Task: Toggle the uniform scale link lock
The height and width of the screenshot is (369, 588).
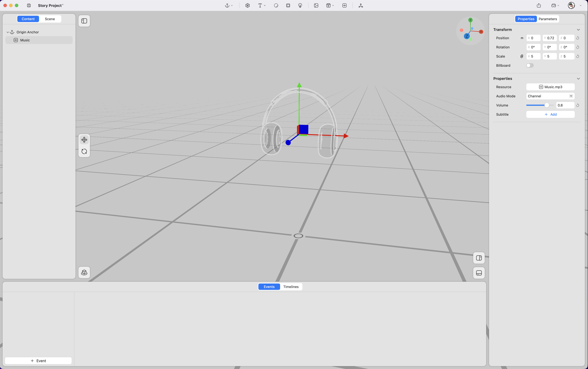Action: (522, 56)
